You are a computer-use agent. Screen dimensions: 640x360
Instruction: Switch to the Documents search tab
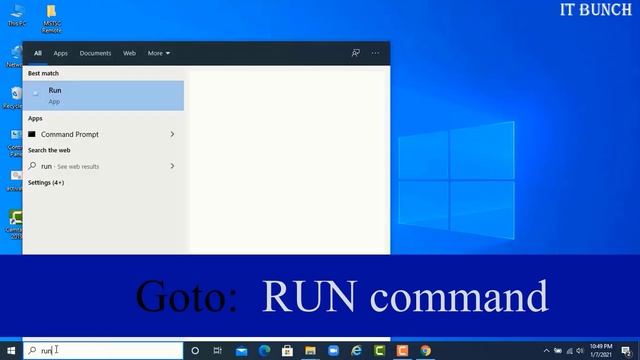(x=95, y=53)
